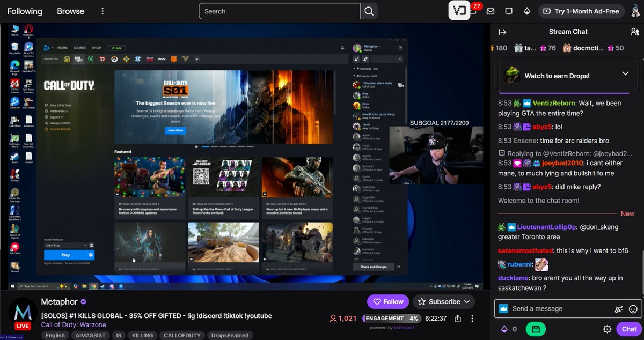Open SHOP in the Battle.net launcher

(x=96, y=48)
